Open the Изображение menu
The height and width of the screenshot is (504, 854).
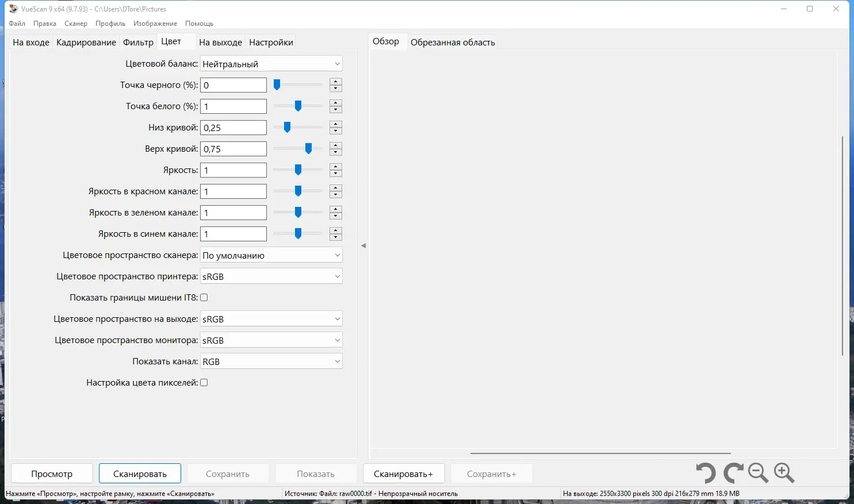[x=155, y=24]
